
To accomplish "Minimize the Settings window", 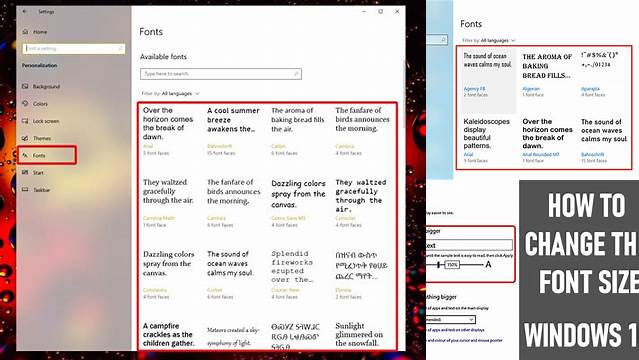I will (x=364, y=11).
